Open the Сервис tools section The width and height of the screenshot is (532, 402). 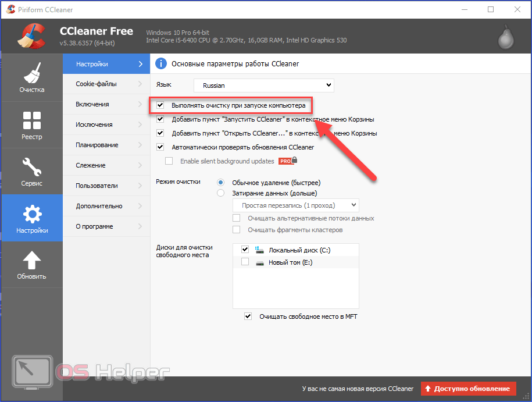click(32, 172)
